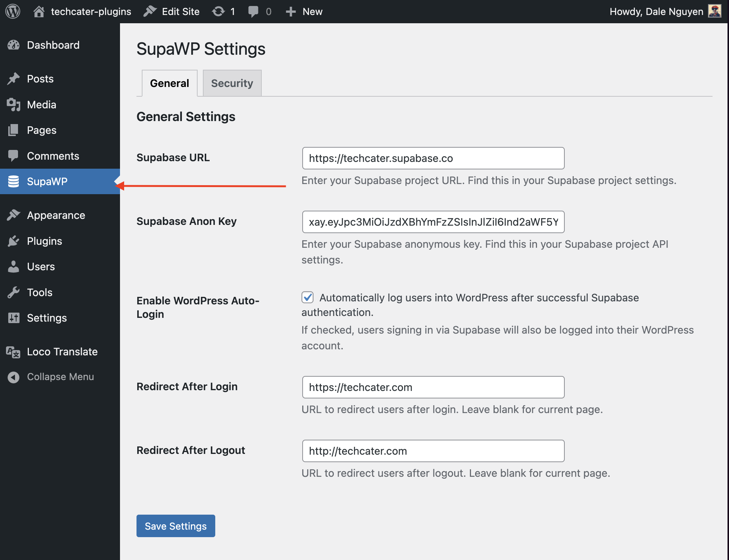
Task: Open the Tools wrench icon
Action: (13, 292)
